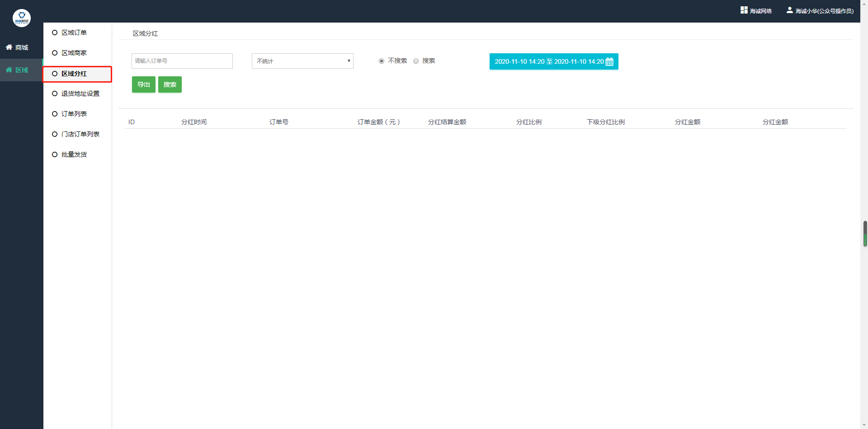Open the calendar icon in the date range

609,61
